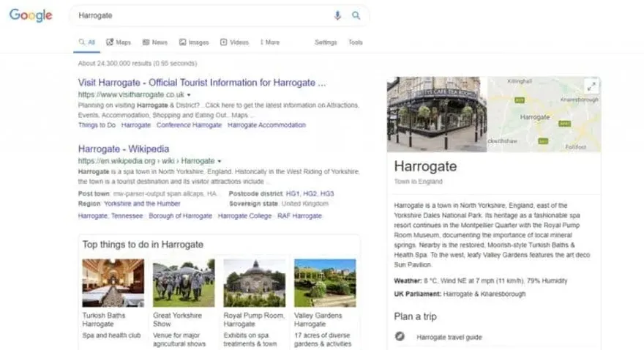Open the Harrogate map thumbnail

coord(544,114)
